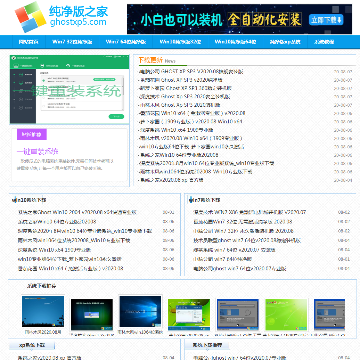Open the 小白也可以装机 banner ad
Screen dimensions: 360x360
(239, 19)
